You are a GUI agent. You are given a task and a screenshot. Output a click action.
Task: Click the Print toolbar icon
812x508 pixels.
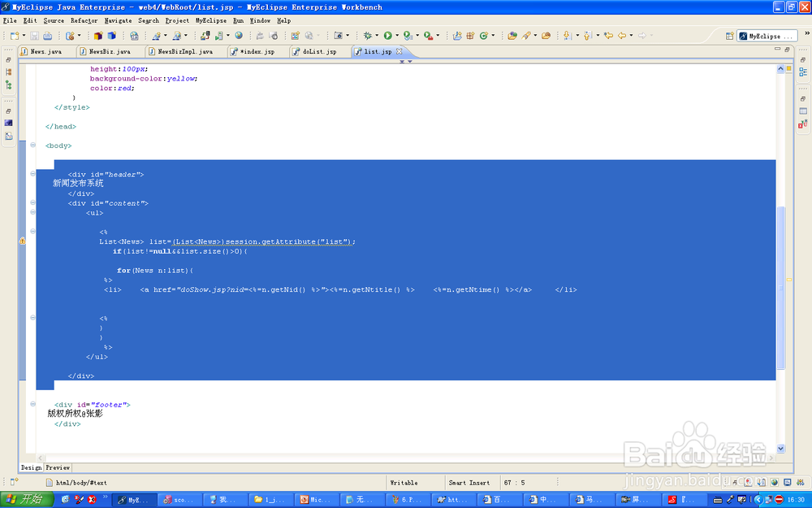click(47, 36)
